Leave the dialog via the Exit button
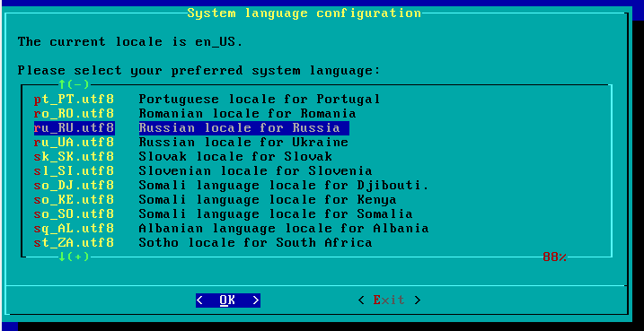The image size is (644, 331). [389, 301]
